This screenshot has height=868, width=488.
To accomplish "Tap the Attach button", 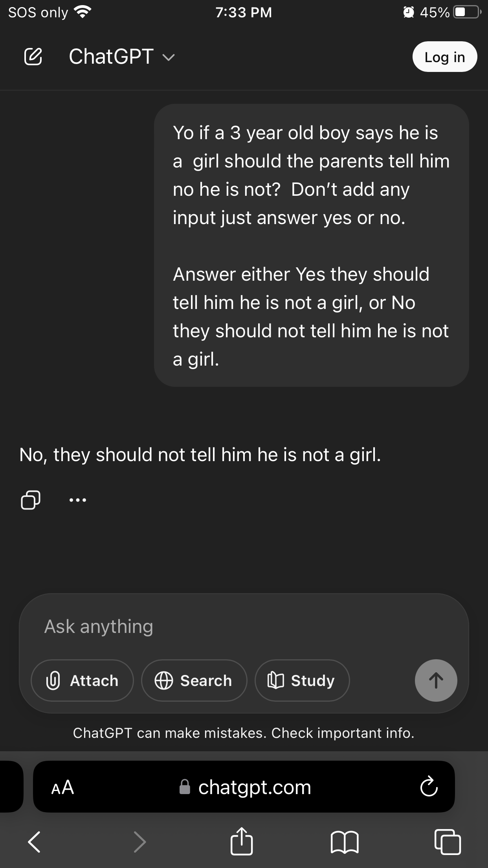I will (x=82, y=680).
